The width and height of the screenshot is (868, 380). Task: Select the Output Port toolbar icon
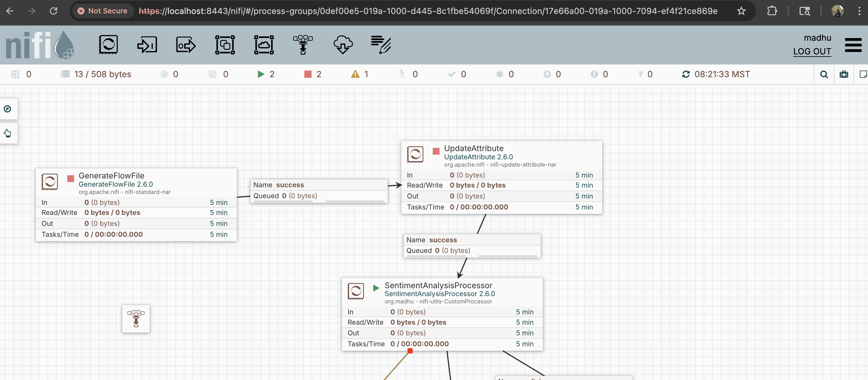pyautogui.click(x=186, y=45)
